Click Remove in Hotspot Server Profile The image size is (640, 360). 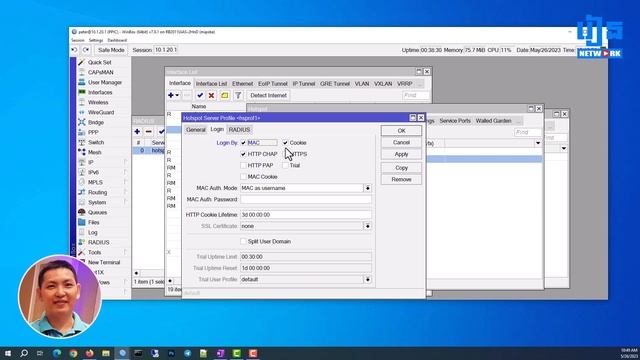(x=401, y=180)
